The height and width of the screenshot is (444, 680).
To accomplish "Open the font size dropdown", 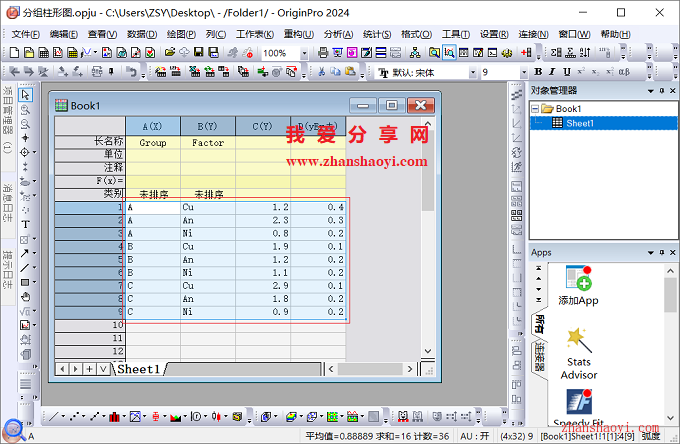I will [x=524, y=72].
